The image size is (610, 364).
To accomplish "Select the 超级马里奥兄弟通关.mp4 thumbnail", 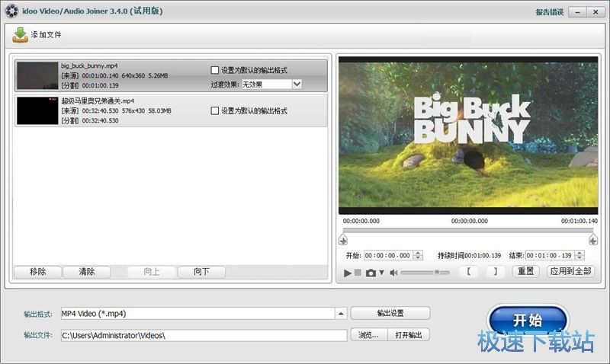I will point(37,110).
